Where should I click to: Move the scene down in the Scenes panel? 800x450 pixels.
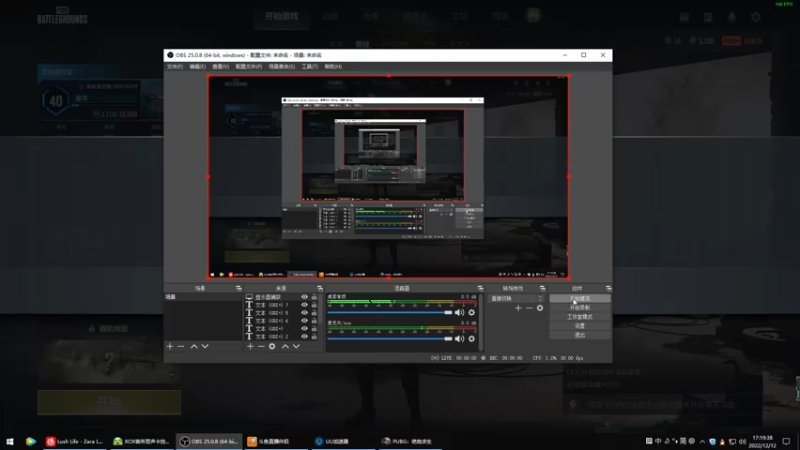205,346
